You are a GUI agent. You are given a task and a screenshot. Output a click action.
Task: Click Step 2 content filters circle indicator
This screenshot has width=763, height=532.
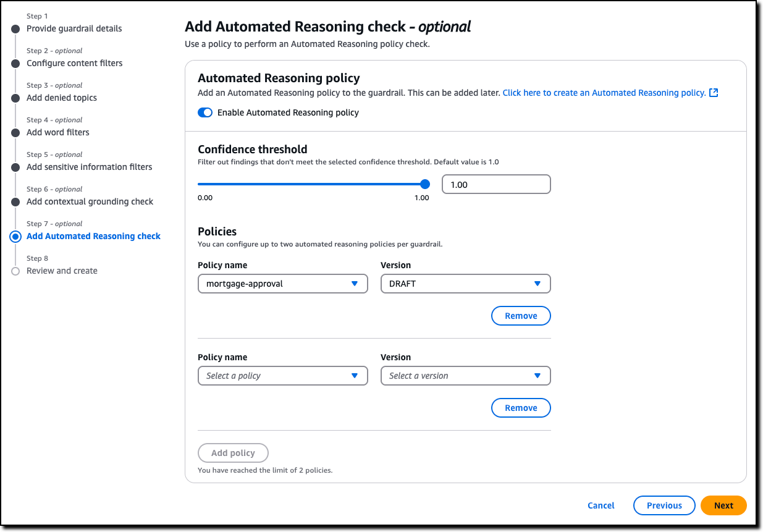pyautogui.click(x=15, y=64)
